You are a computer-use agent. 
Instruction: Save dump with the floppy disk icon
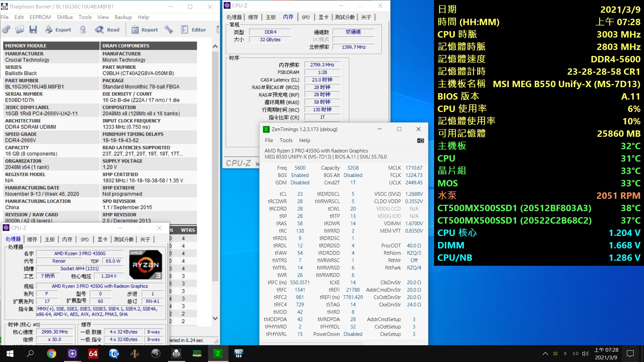(33, 29)
